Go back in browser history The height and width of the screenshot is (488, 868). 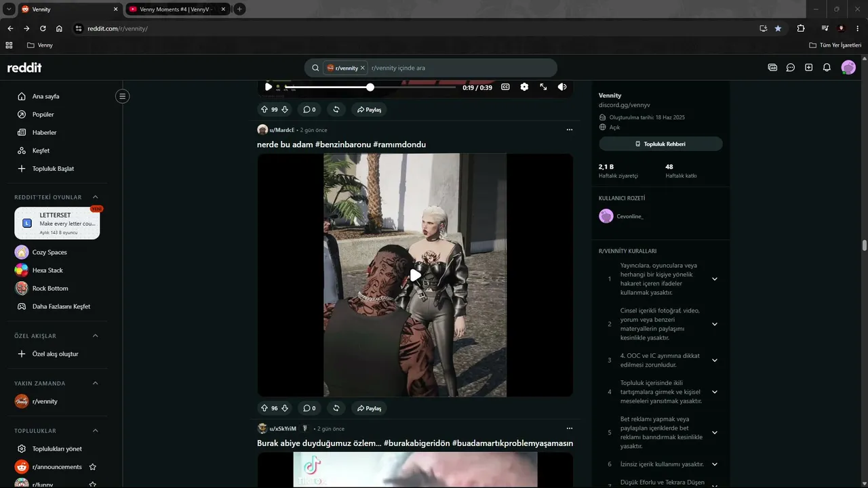(10, 28)
